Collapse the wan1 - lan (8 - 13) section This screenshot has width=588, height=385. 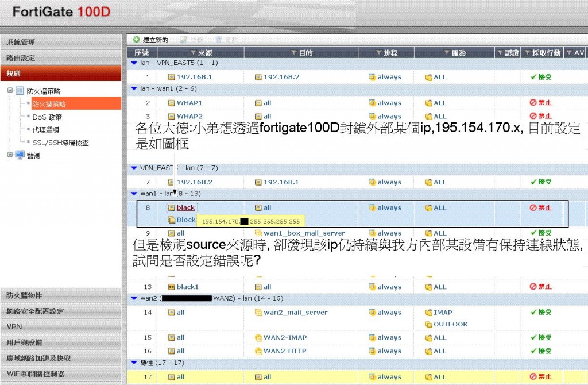click(134, 194)
